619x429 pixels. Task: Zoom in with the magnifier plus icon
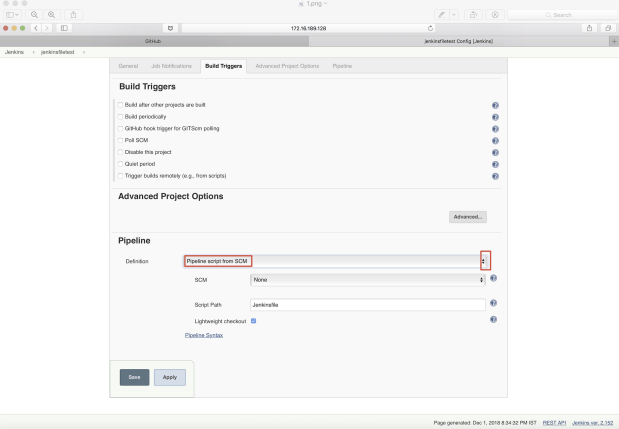[x=51, y=15]
